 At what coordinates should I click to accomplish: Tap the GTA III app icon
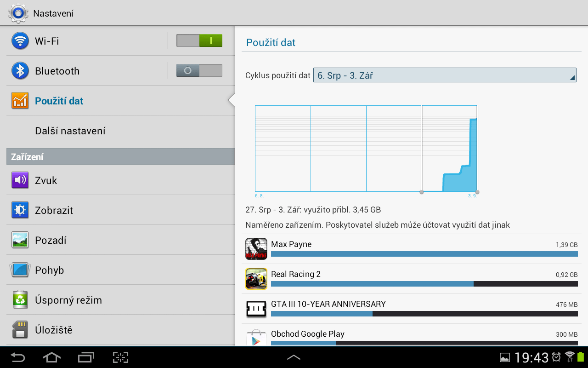coord(256,309)
